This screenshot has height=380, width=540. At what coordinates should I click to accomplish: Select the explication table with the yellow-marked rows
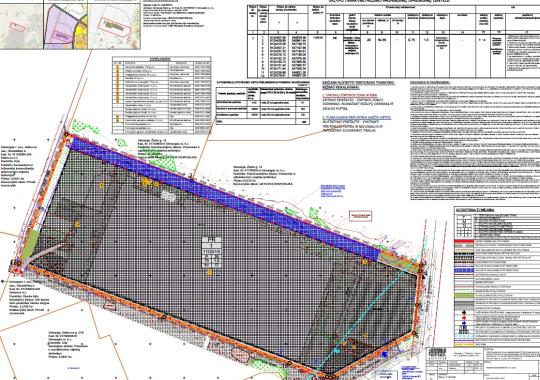(x=162, y=95)
